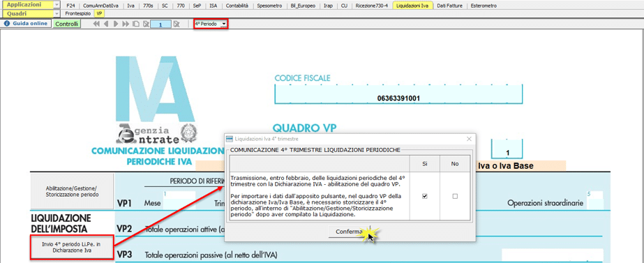Open the F24 tab
This screenshot has height=263, width=644.
point(70,6)
